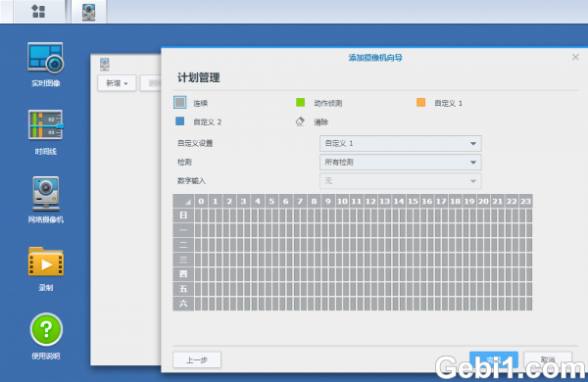Click the camera icon in the back window
588x382 pixels.
(105, 64)
